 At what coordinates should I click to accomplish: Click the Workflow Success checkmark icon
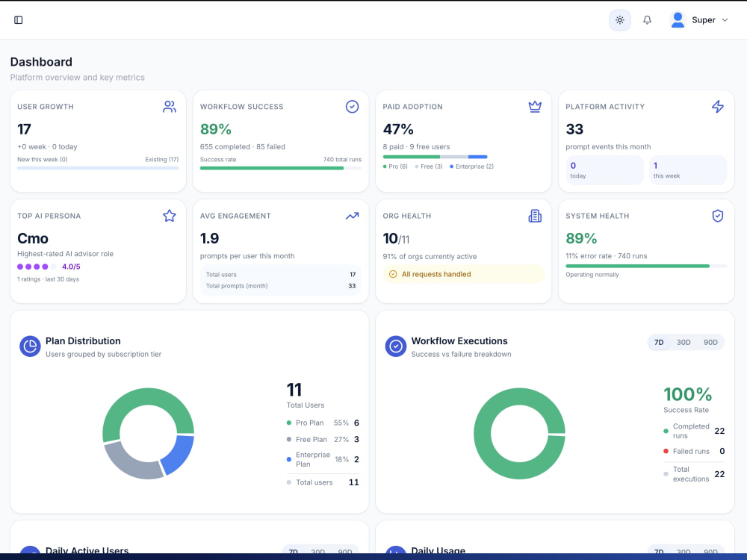pyautogui.click(x=352, y=107)
